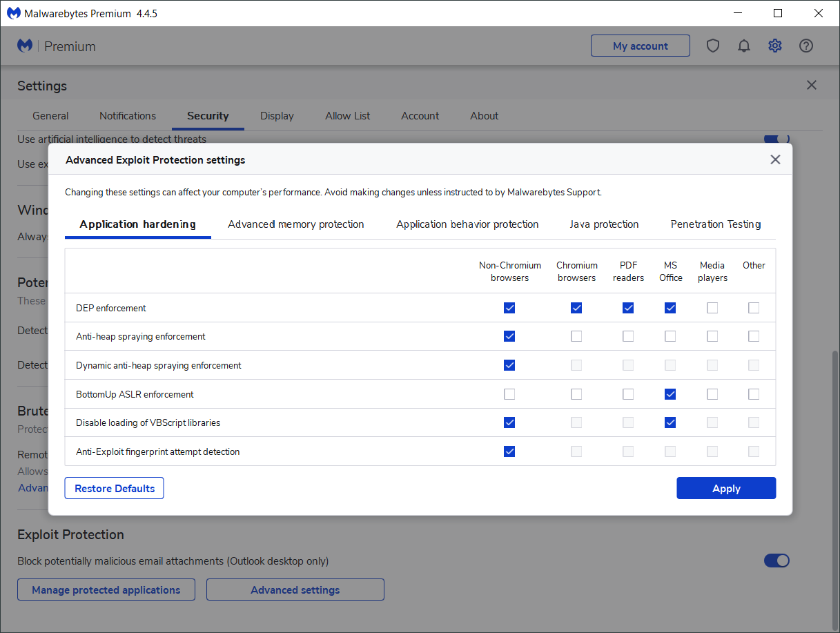Click the DEP enforcement row label
This screenshot has width=840, height=633.
[x=111, y=308]
